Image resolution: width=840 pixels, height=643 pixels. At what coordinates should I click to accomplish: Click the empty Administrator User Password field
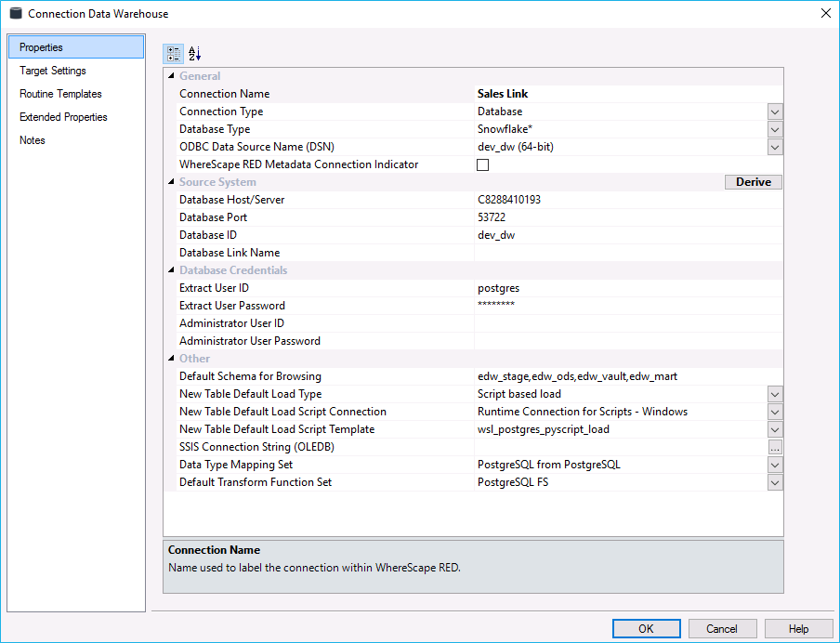[628, 341]
